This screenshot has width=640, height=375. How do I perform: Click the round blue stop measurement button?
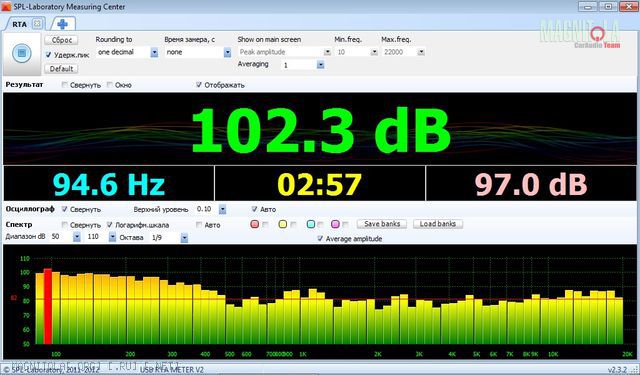[x=22, y=53]
